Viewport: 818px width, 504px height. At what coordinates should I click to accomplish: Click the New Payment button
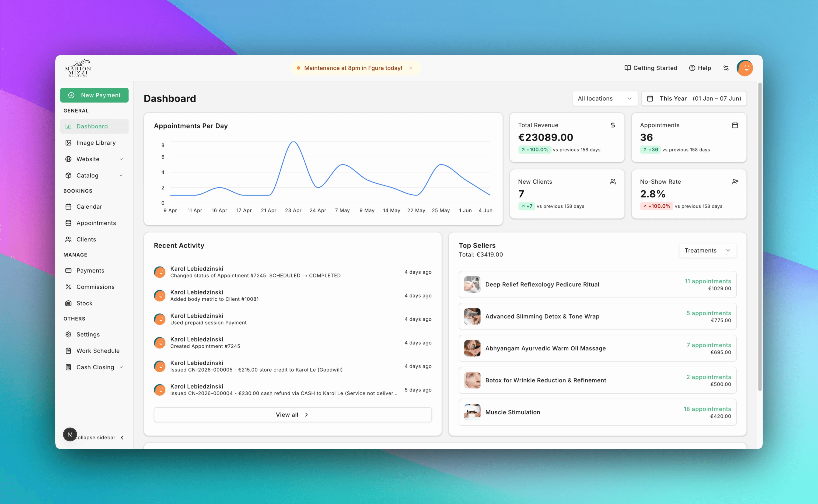(94, 95)
